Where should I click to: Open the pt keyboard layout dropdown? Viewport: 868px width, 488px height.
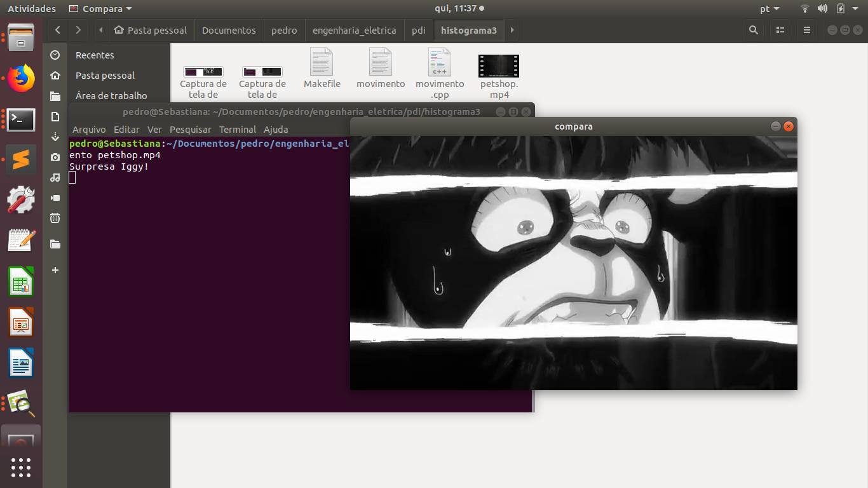[x=770, y=9]
